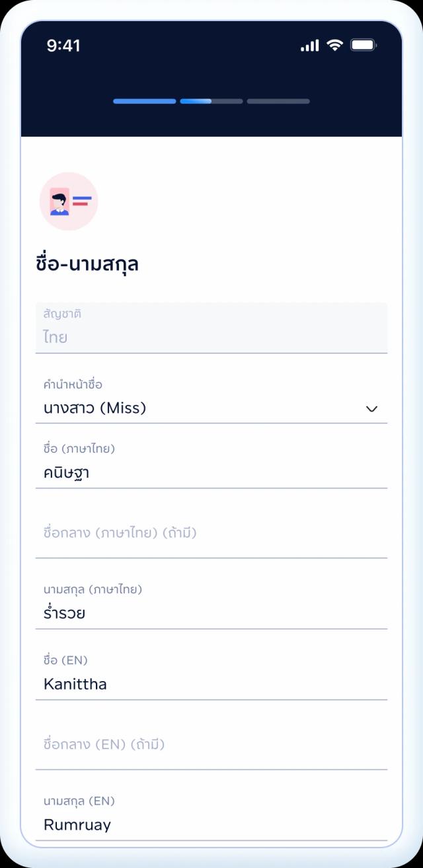Tap the third gray progress segment

coord(278,101)
